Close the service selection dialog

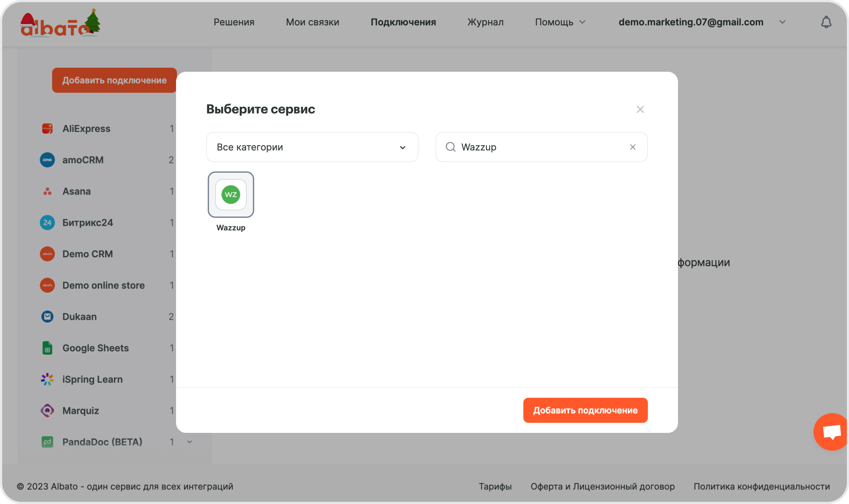[640, 109]
